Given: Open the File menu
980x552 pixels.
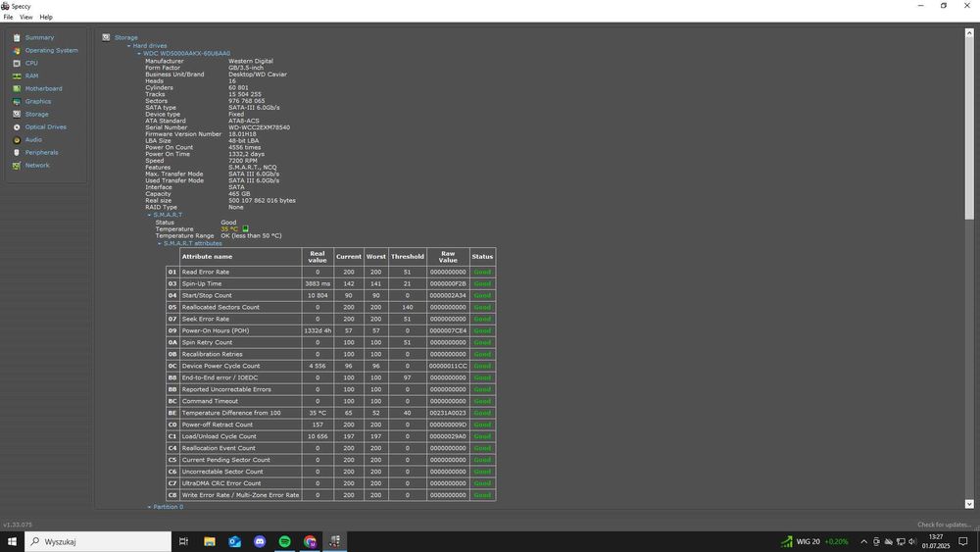Looking at the screenshot, I should 8,18.
